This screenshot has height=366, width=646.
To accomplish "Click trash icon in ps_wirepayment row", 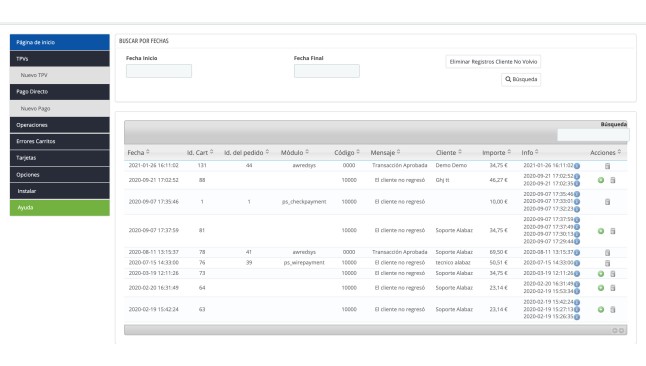I will [x=607, y=263].
